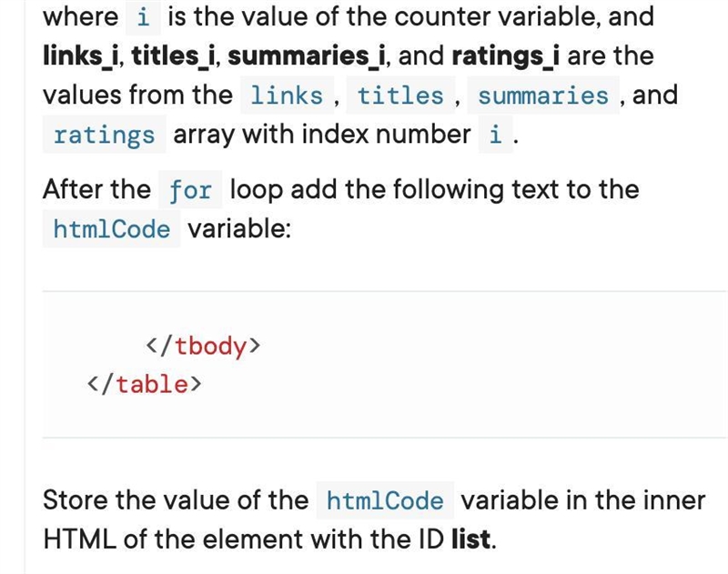The width and height of the screenshot is (728, 574).
Task: Click the phrase 'After the' starting the paragraph
Action: click(96, 189)
